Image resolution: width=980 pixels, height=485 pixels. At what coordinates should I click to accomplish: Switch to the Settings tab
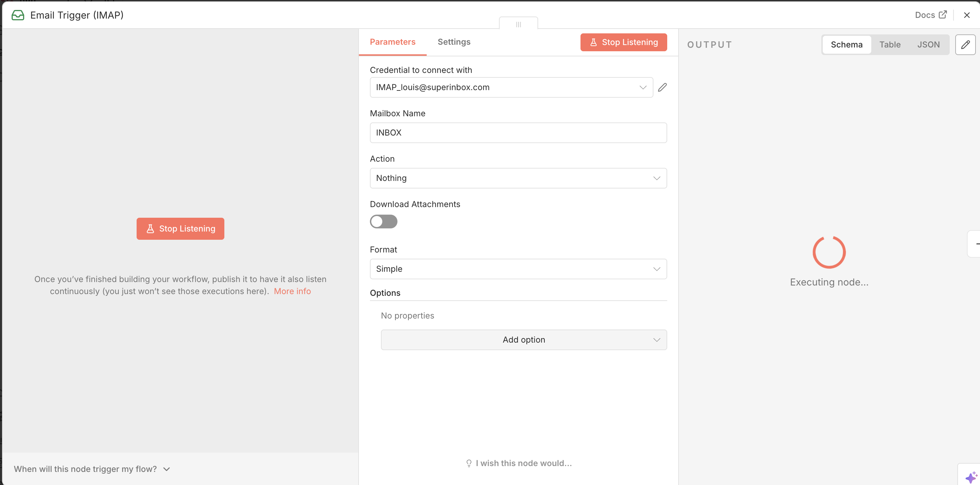point(454,42)
